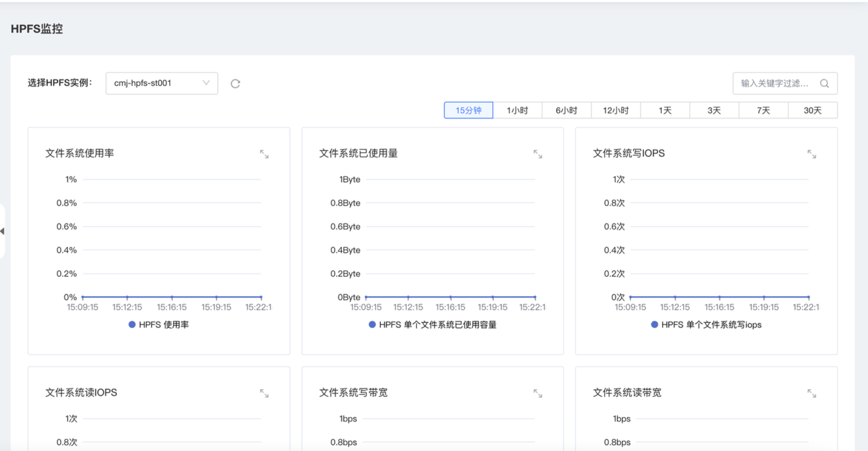The image size is (868, 451).
Task: Toggle the HPFS 使用率 legend series
Action: click(x=159, y=325)
